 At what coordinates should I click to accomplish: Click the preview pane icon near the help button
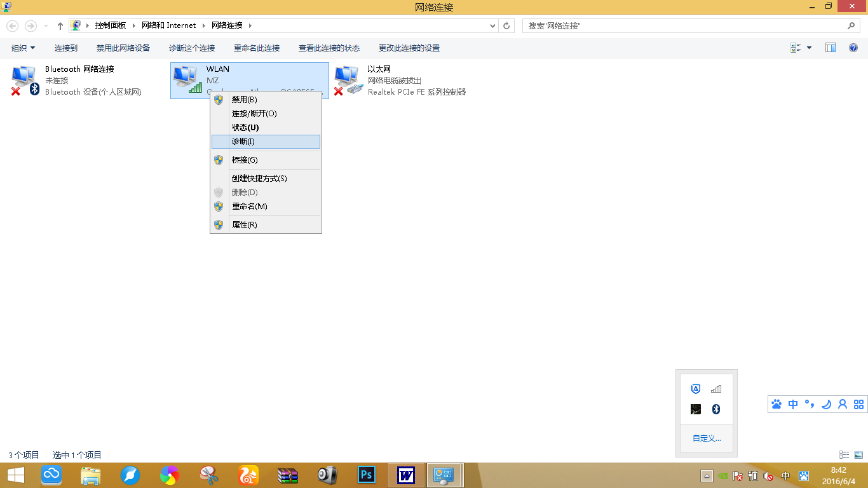click(x=830, y=47)
